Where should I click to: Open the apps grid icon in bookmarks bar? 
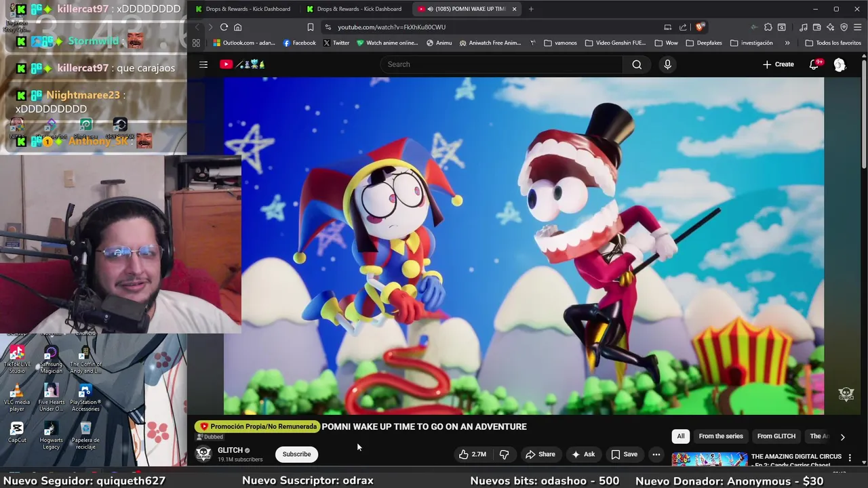pyautogui.click(x=196, y=43)
